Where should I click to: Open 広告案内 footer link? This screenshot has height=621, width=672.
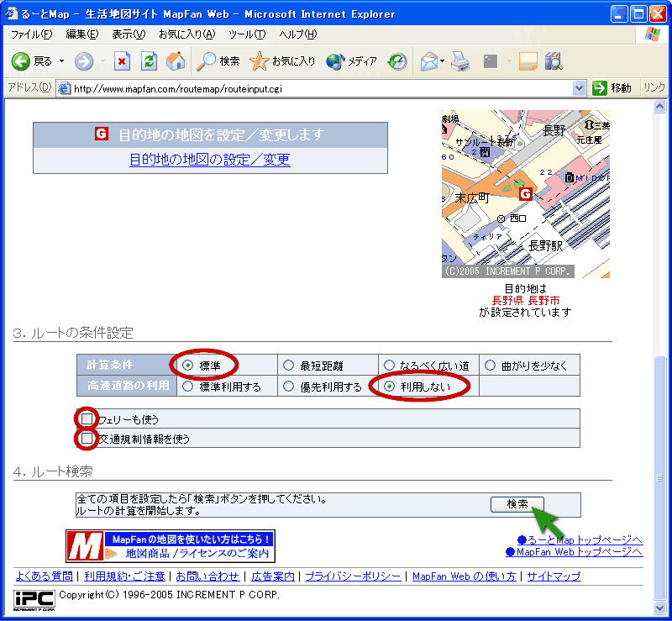pos(273,576)
